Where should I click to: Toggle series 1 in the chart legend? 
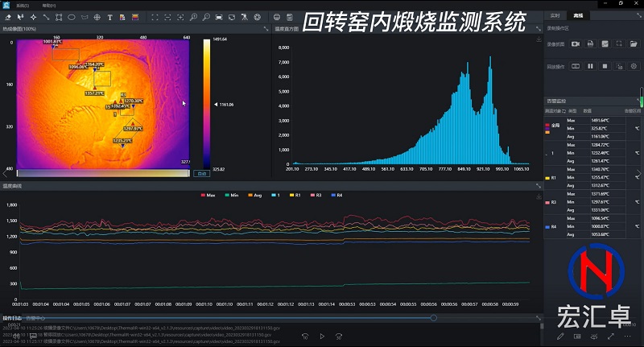click(275, 196)
